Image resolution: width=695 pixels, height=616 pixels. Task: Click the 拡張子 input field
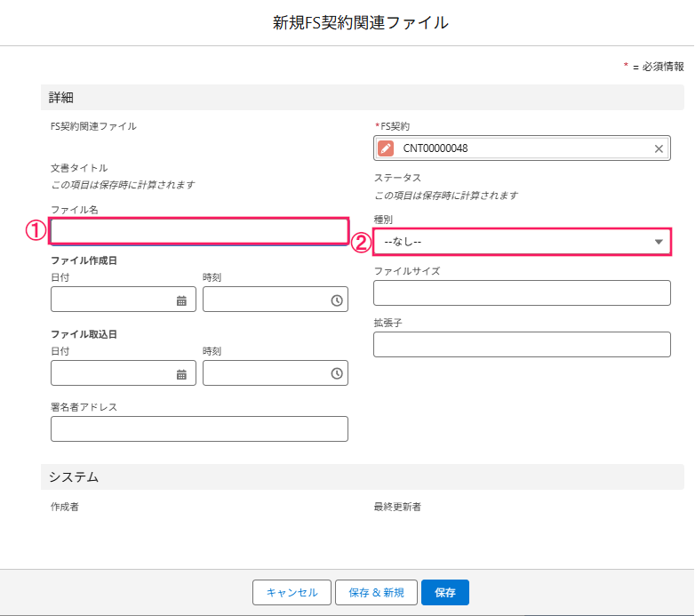522,344
